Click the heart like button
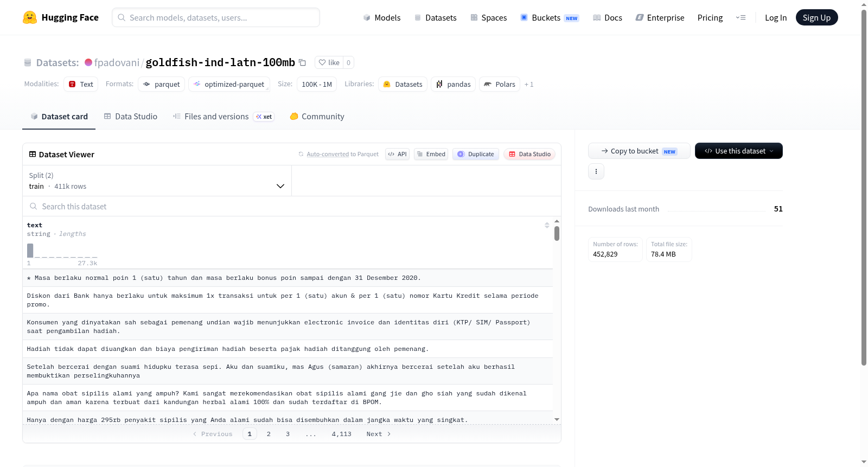Viewport: 868px width, 467px height. [x=329, y=62]
